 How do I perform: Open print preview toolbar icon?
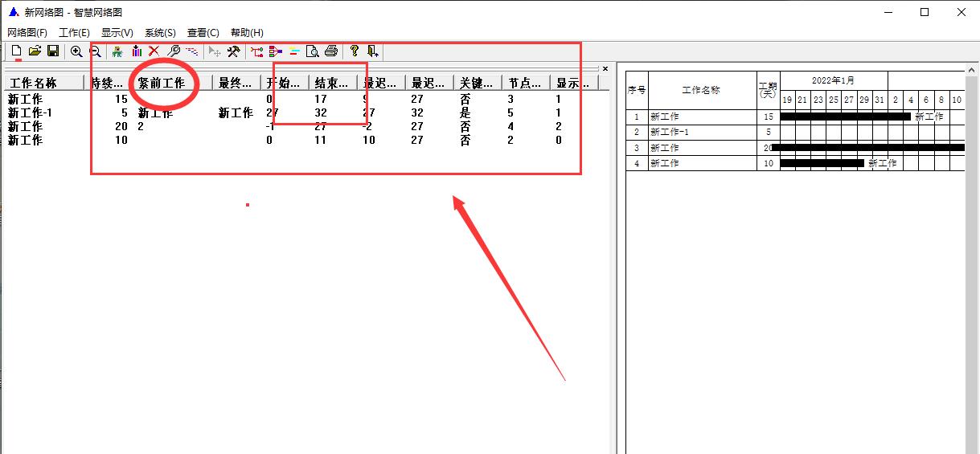coord(313,51)
